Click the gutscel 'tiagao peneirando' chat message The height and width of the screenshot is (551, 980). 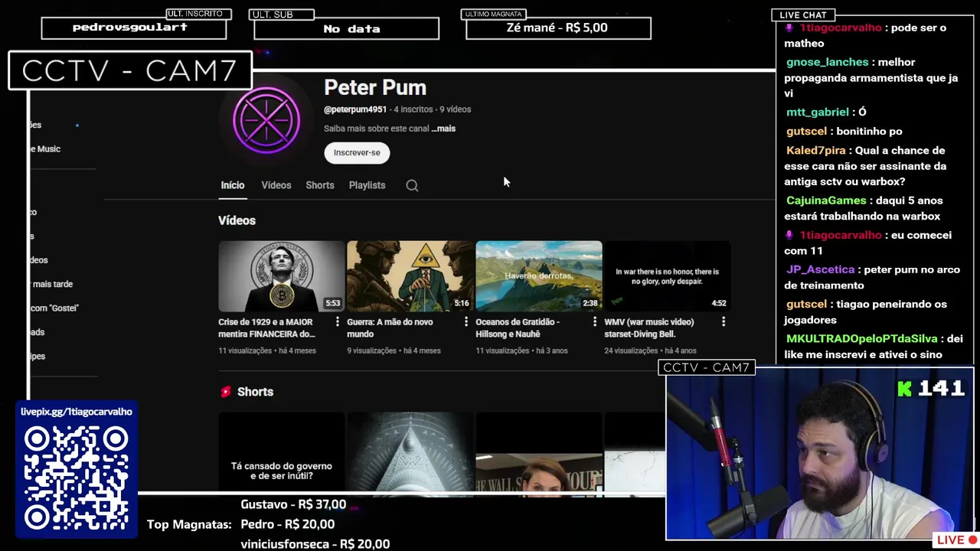click(867, 312)
